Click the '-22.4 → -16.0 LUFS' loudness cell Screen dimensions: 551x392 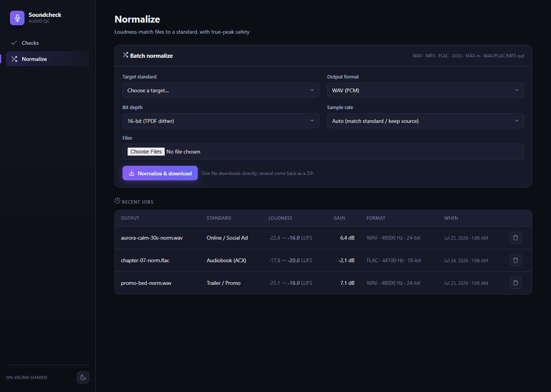point(290,238)
